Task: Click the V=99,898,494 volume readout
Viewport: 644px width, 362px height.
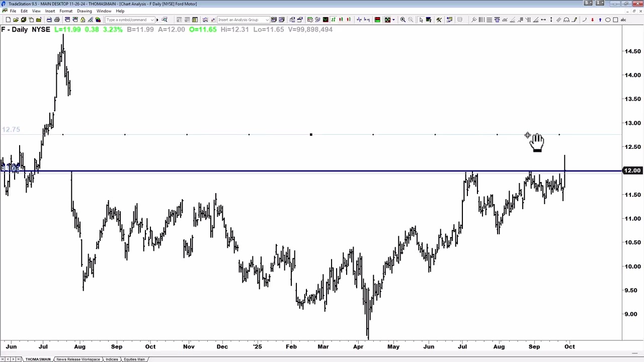Action: pyautogui.click(x=310, y=29)
